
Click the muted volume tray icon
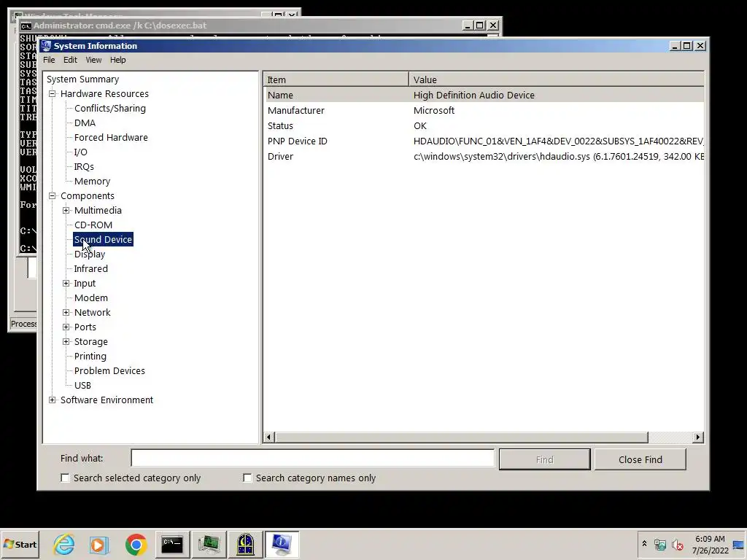coord(677,544)
